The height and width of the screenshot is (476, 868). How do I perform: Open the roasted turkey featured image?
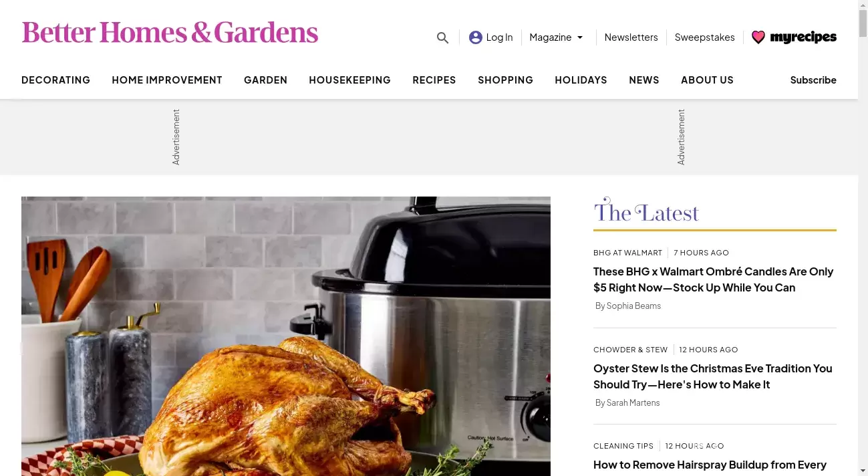pyautogui.click(x=286, y=336)
